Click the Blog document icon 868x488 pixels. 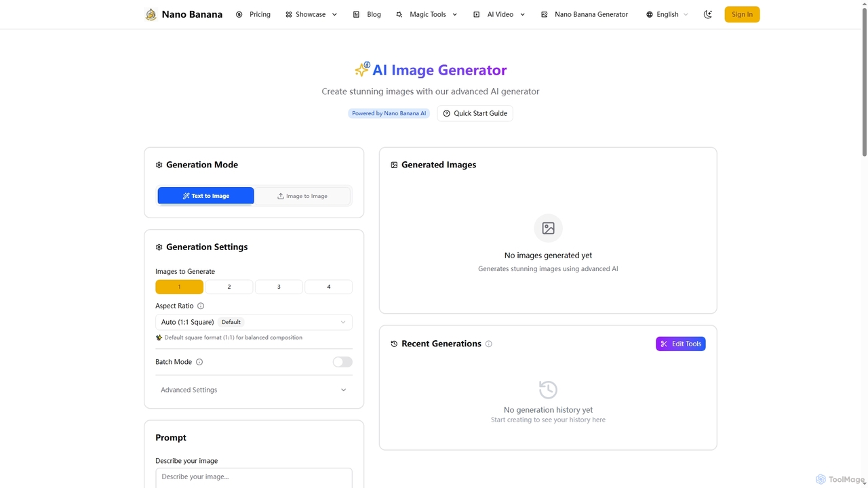pyautogui.click(x=356, y=14)
